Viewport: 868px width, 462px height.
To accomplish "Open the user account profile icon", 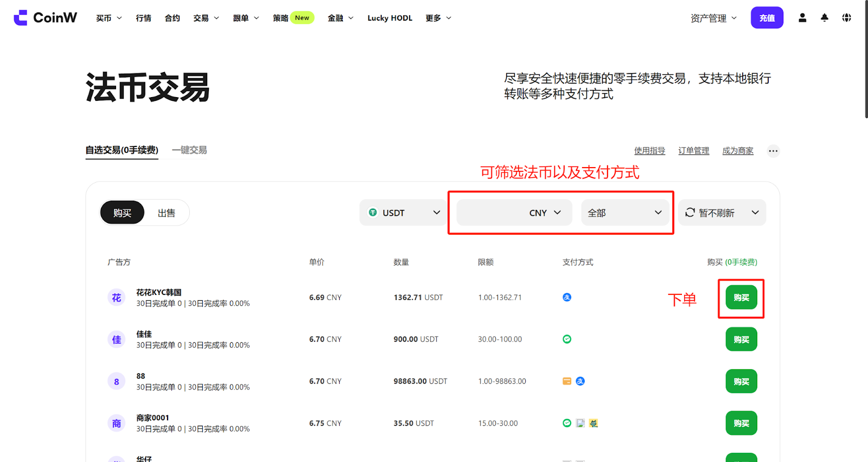I will [802, 18].
